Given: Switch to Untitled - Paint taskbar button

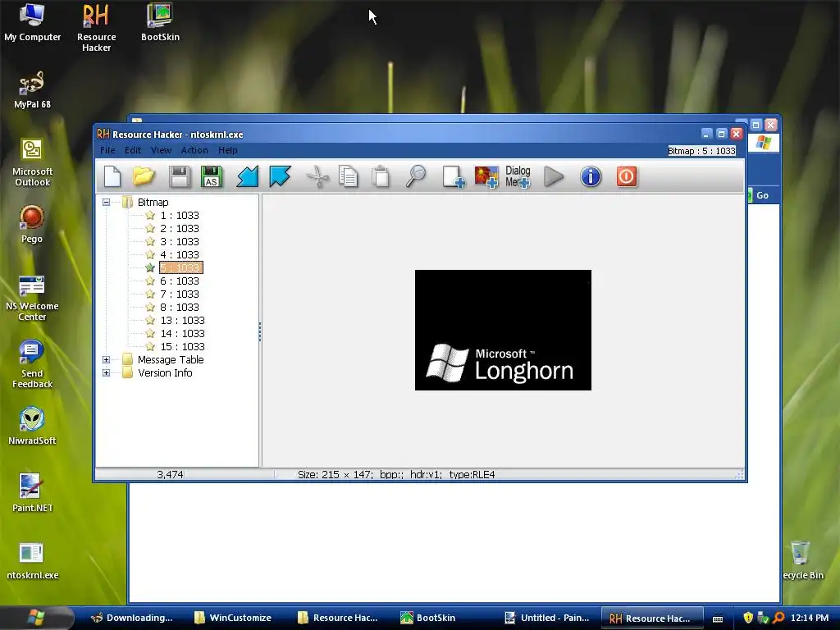Looking at the screenshot, I should [547, 618].
